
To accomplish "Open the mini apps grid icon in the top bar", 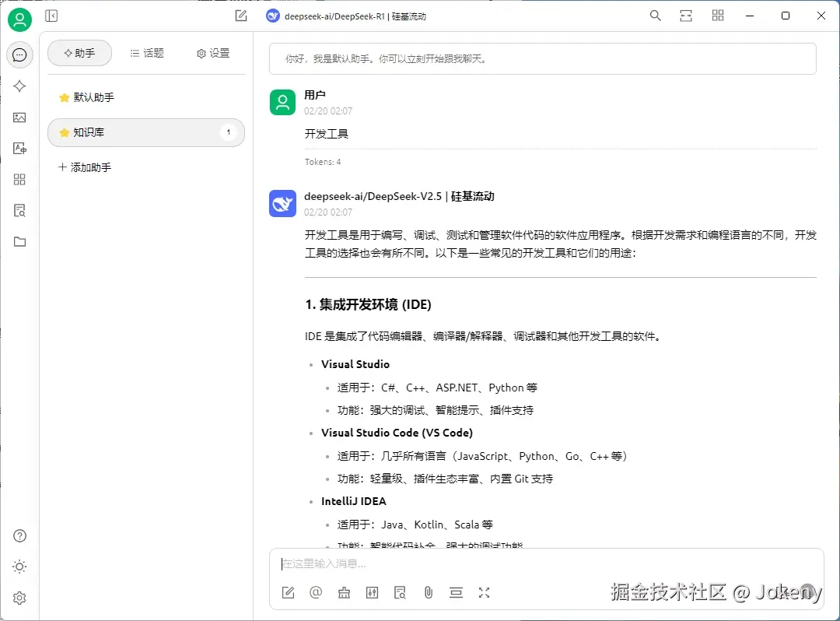I will pos(718,16).
